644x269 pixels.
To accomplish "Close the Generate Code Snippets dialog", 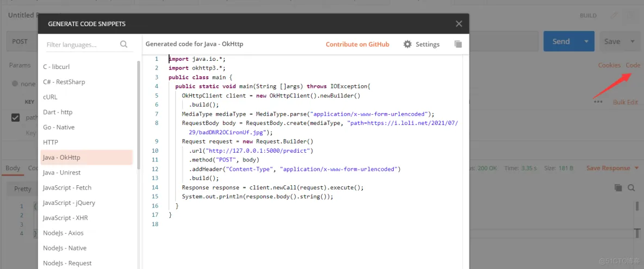I will click(x=459, y=24).
